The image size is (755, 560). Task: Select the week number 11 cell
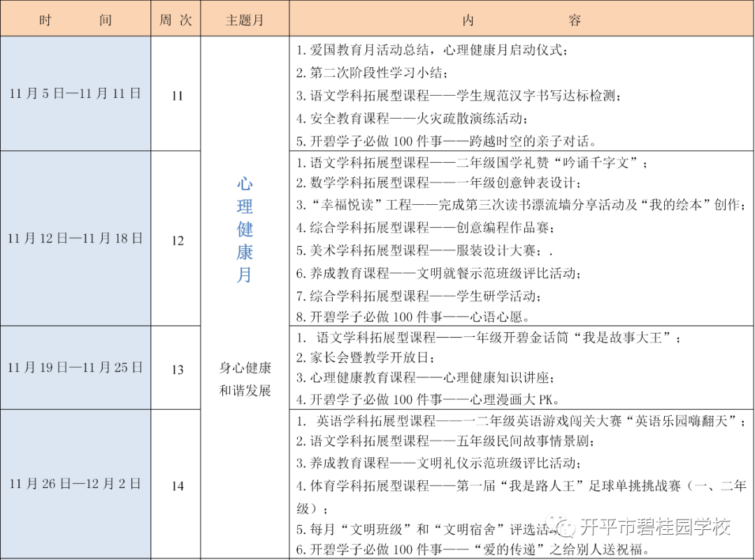177,96
